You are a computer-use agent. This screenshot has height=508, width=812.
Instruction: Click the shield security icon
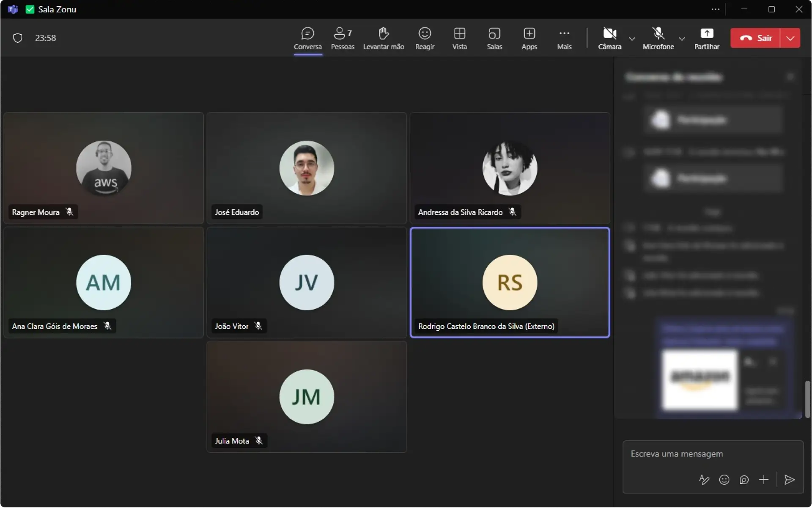18,38
